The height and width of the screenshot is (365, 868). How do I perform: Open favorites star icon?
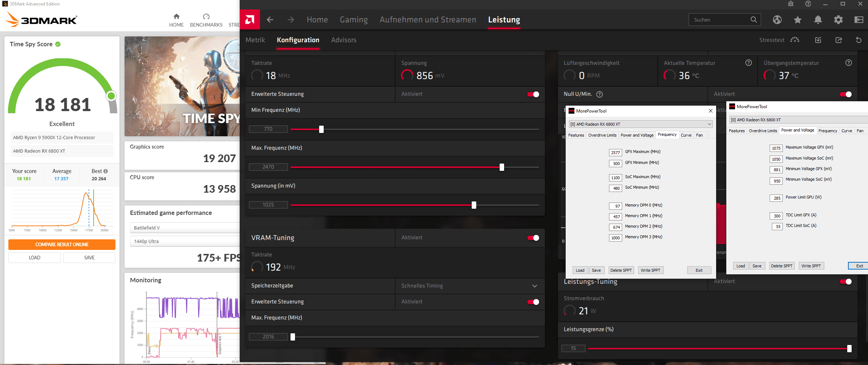[798, 20]
